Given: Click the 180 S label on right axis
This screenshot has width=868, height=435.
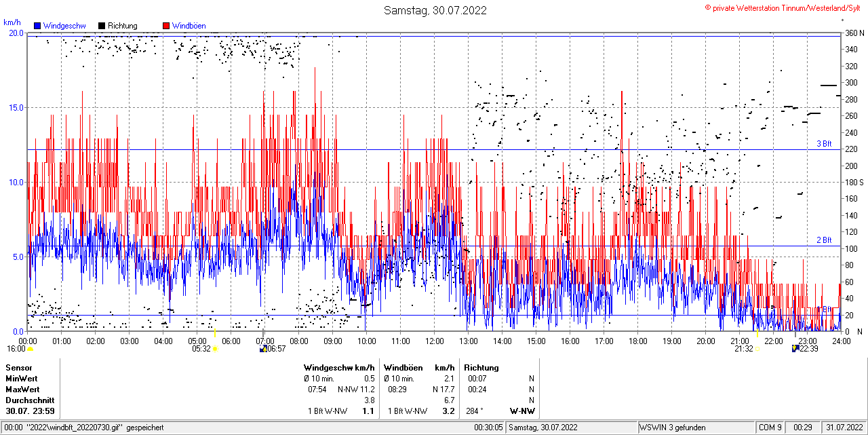Looking at the screenshot, I should pyautogui.click(x=854, y=182).
